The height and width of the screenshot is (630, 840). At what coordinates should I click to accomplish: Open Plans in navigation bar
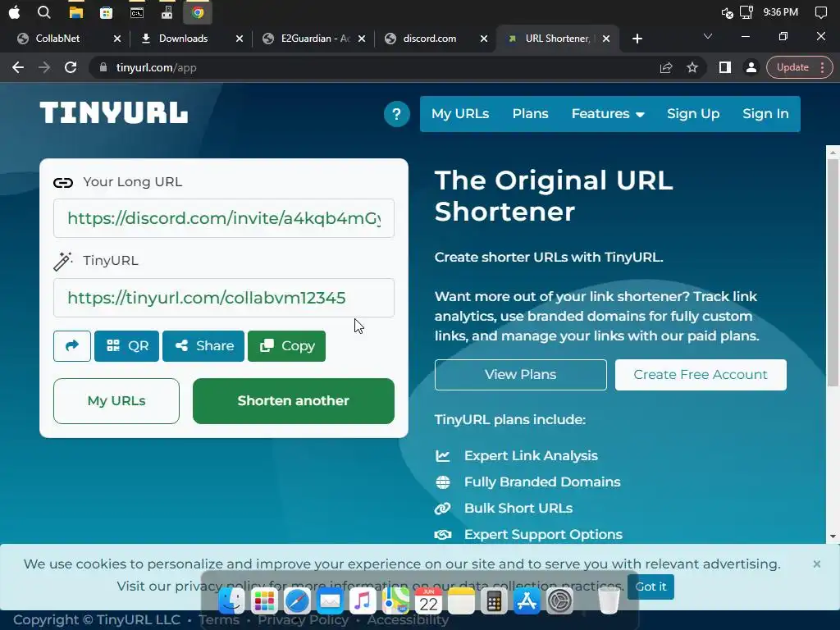(x=530, y=113)
